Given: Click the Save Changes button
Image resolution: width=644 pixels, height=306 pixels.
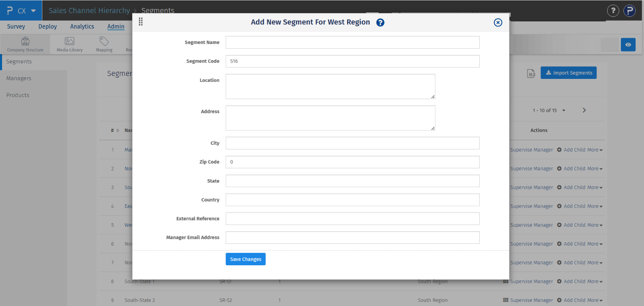Looking at the screenshot, I should [x=245, y=259].
